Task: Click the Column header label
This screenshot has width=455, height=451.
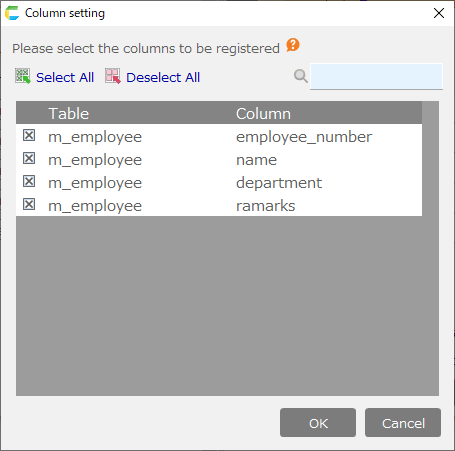Action: click(x=263, y=114)
